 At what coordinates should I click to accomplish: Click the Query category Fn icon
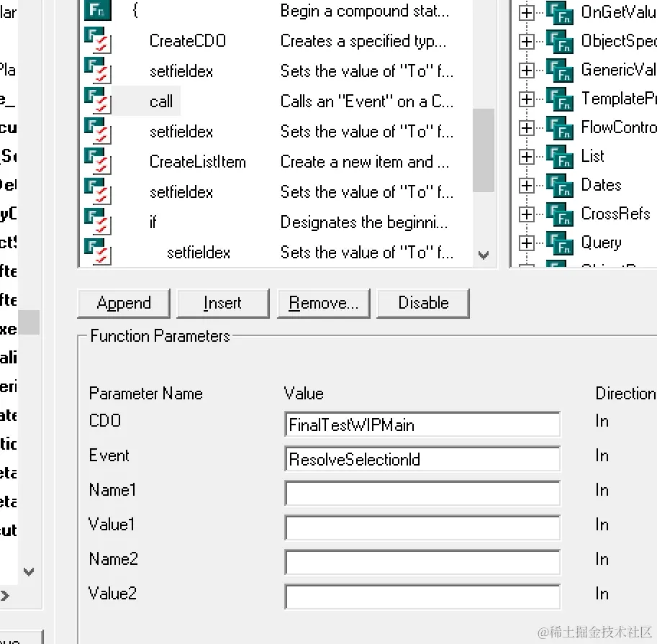click(x=560, y=243)
